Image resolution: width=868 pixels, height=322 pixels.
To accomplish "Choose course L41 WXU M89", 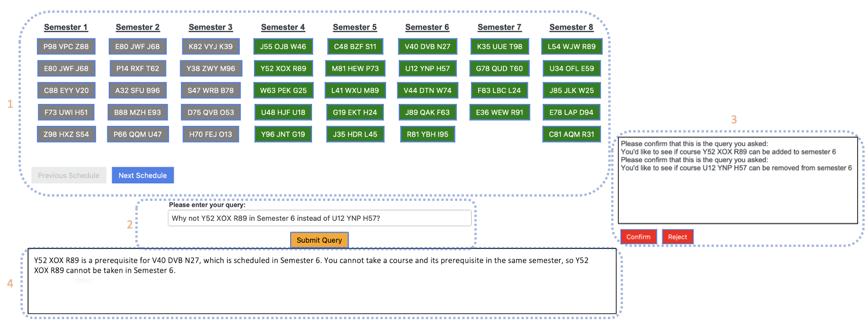I will pyautogui.click(x=355, y=90).
